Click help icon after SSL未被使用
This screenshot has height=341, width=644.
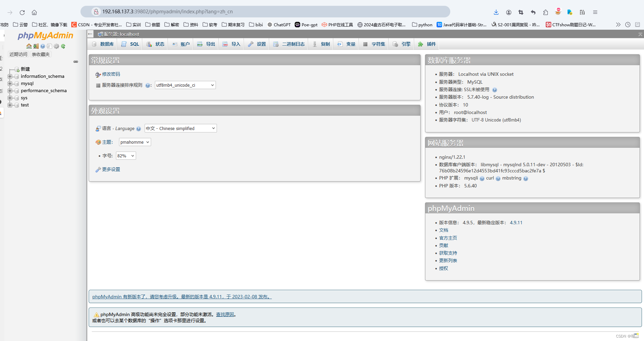coord(495,90)
